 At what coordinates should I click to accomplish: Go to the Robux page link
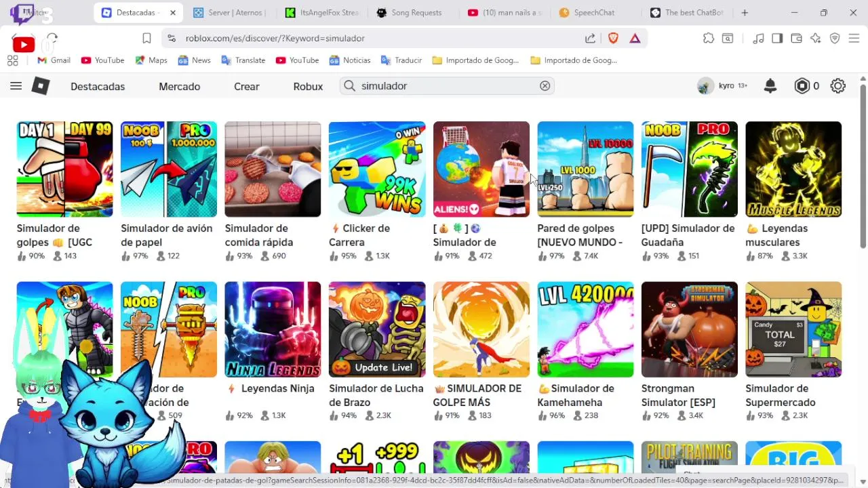tap(308, 87)
